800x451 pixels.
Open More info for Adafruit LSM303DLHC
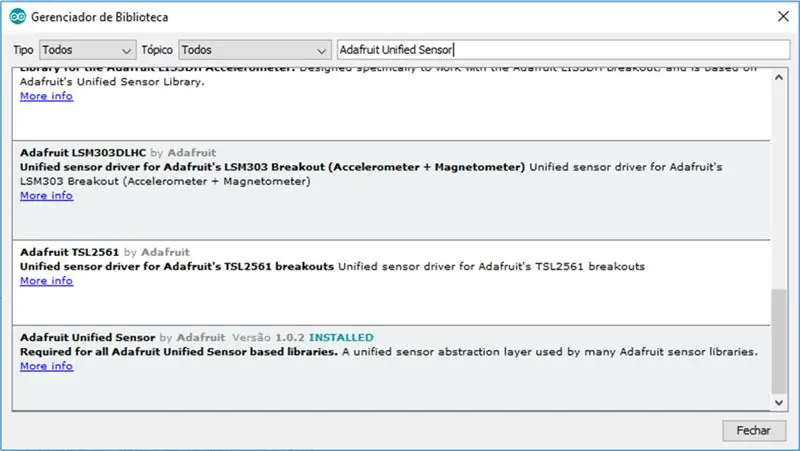[46, 195]
